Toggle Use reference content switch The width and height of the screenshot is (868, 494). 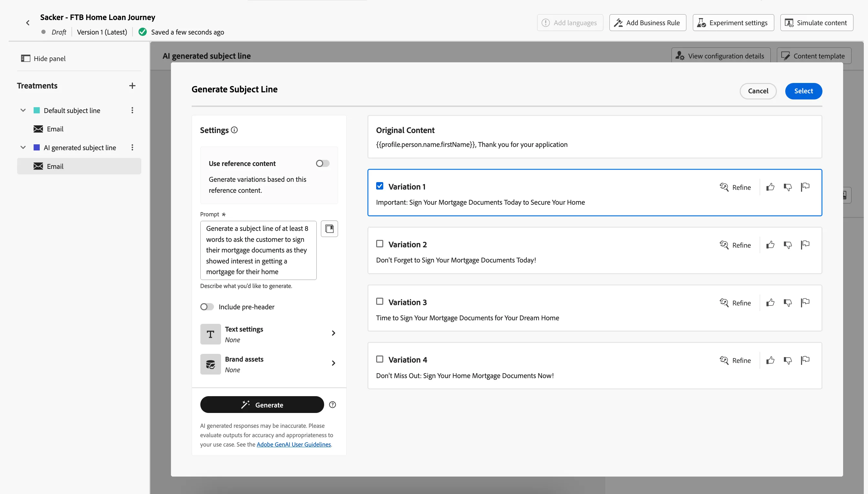click(x=323, y=163)
